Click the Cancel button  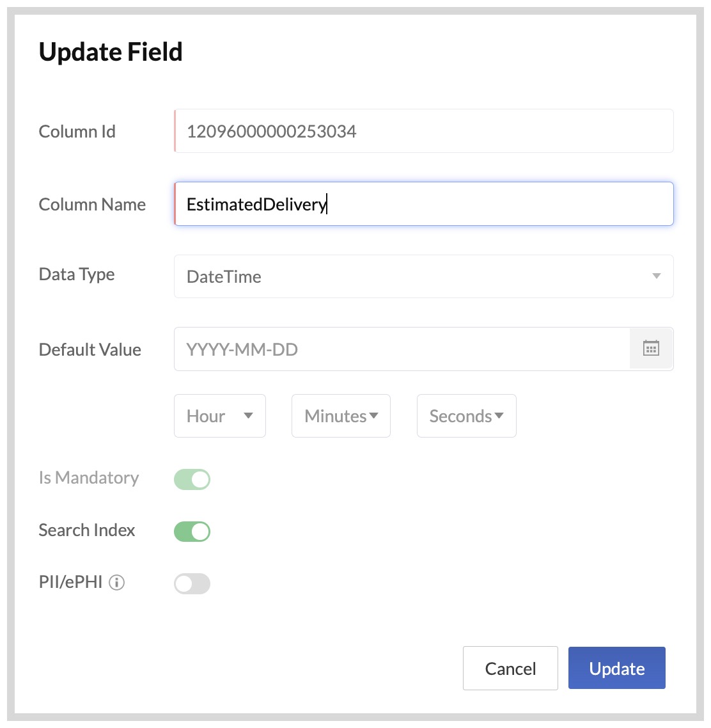[510, 668]
